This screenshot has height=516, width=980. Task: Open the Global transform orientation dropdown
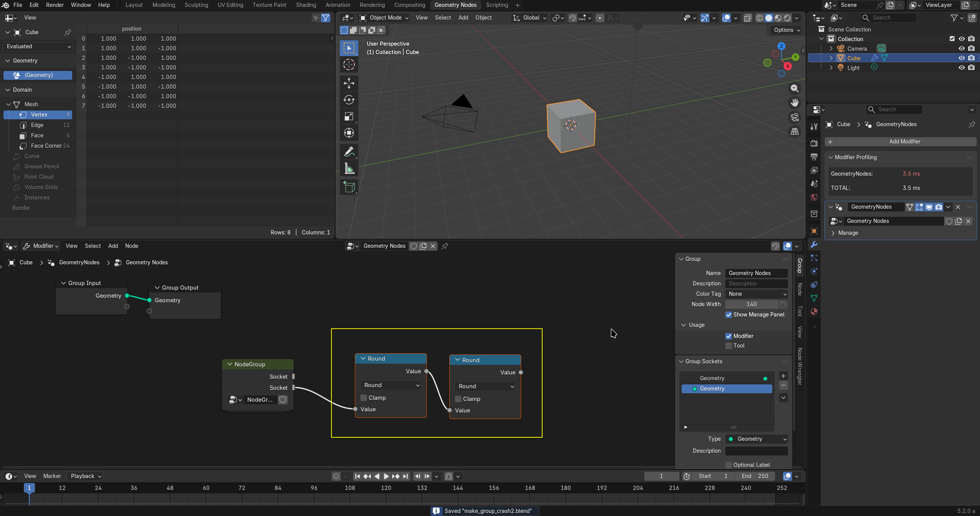529,18
